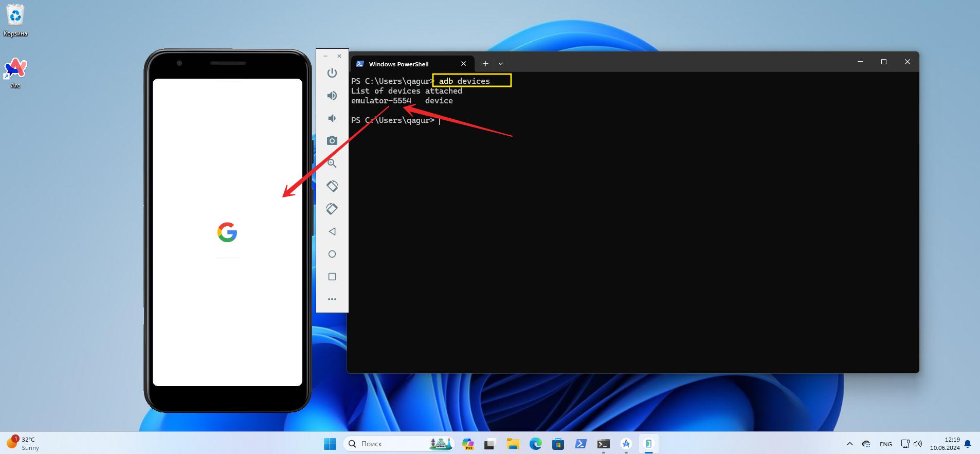
Task: Switch to the Android emulator taskbar icon
Action: (648, 444)
